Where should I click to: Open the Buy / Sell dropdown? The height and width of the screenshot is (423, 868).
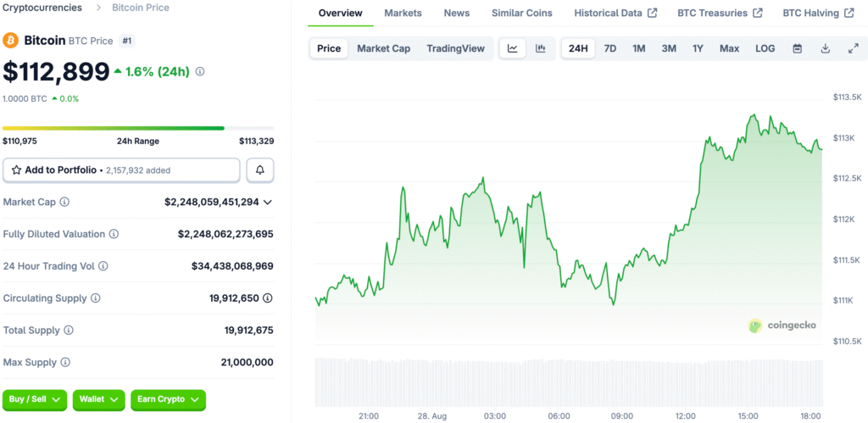35,400
